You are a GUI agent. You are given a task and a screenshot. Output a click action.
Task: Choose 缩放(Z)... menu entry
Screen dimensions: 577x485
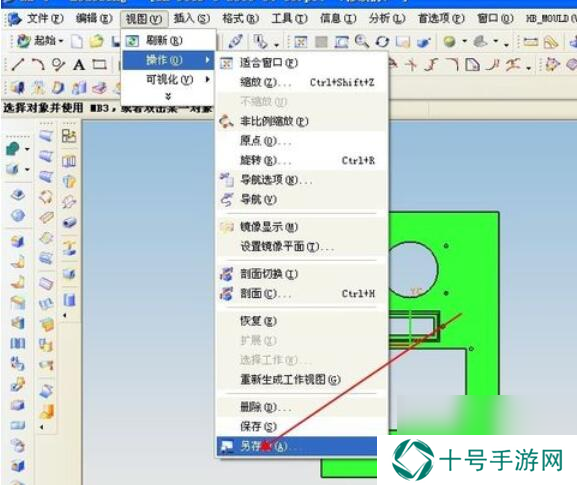[301, 82]
